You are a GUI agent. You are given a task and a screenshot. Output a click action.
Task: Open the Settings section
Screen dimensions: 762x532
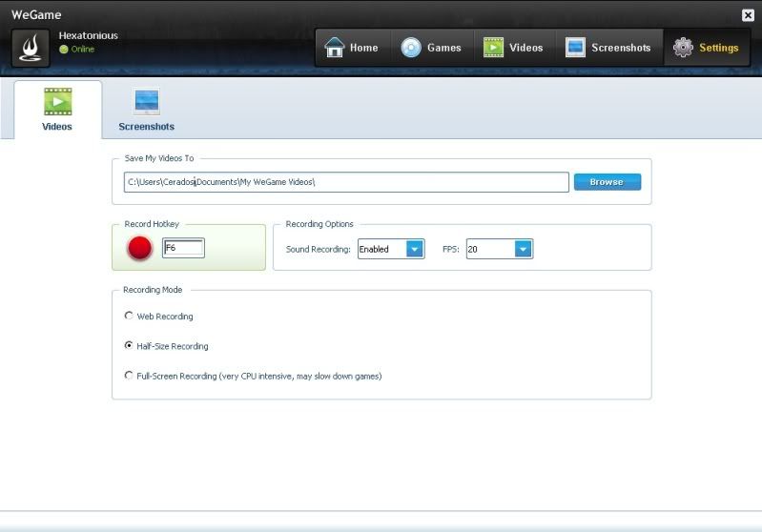(x=707, y=48)
